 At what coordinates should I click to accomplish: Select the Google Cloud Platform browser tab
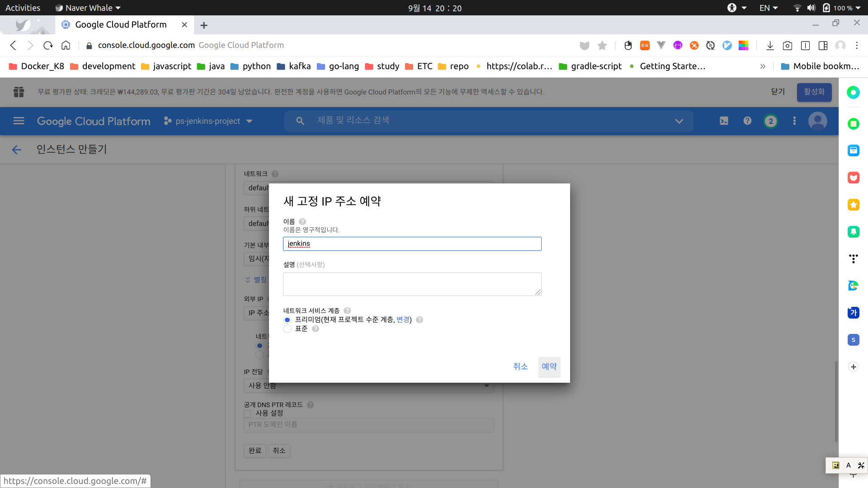[x=121, y=25]
